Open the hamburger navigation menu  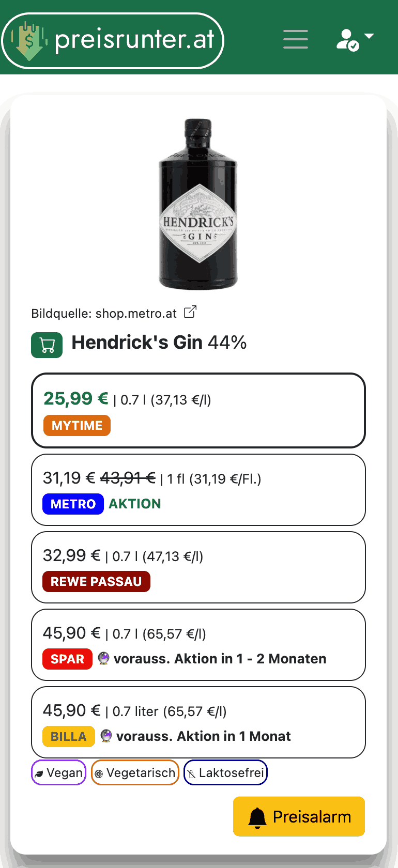(296, 39)
